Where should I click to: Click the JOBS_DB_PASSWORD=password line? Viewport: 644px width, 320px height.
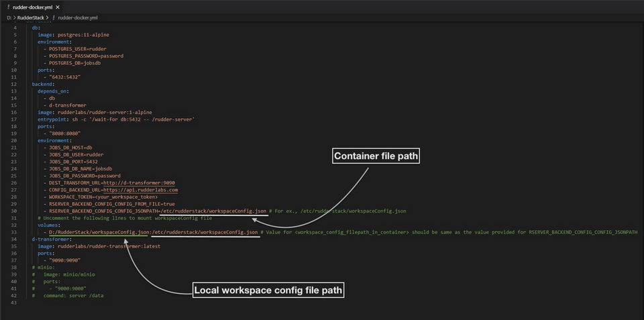(82, 175)
